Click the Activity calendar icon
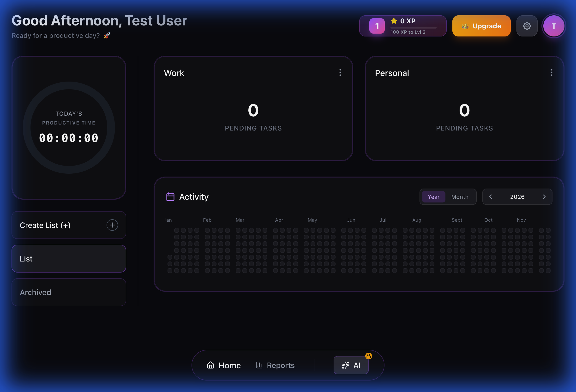The height and width of the screenshot is (392, 576). (170, 197)
